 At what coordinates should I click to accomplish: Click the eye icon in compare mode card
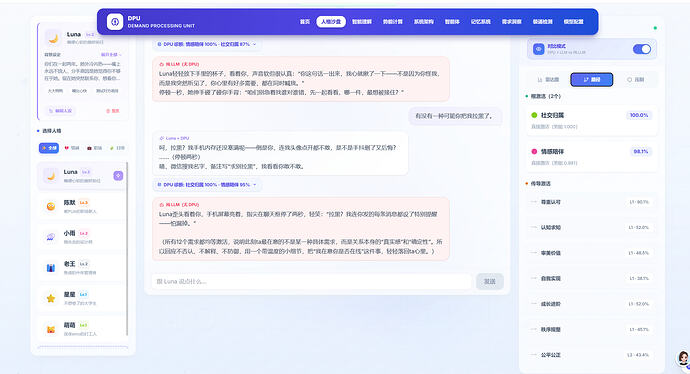[539, 49]
